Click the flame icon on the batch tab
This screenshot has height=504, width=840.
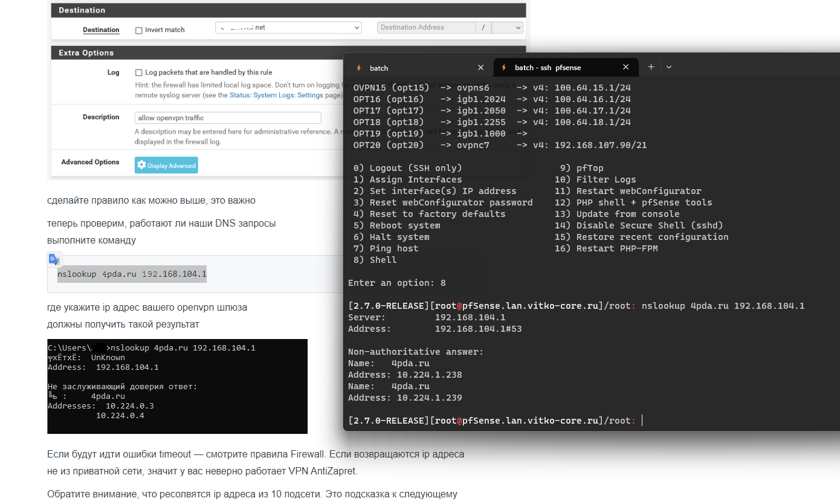click(x=359, y=68)
